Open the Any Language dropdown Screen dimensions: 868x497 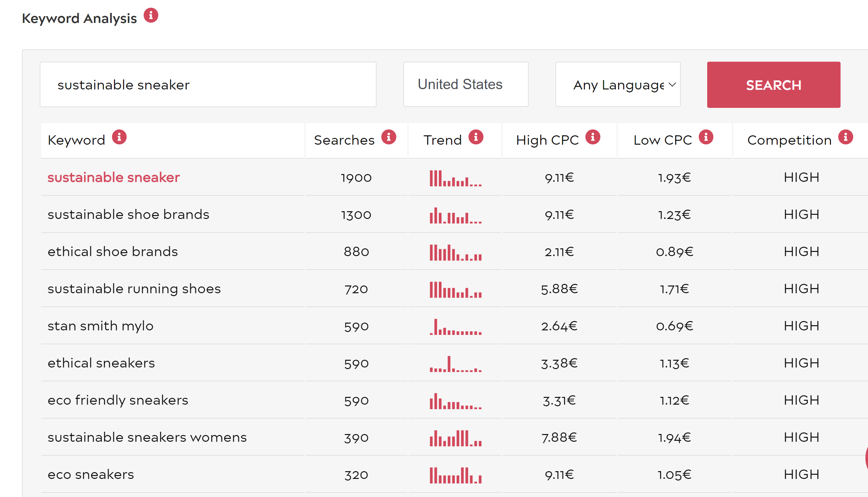coord(618,85)
